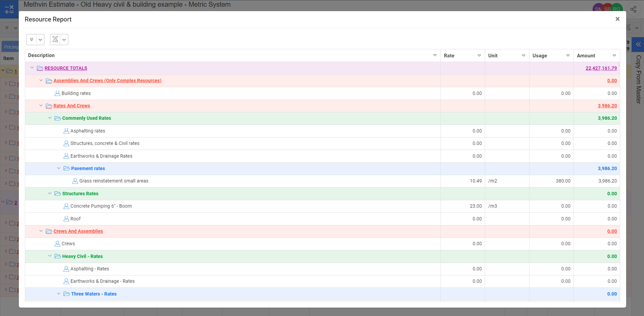Open the Rate column filter menu
Screen dimensions: 644x316
479,56
